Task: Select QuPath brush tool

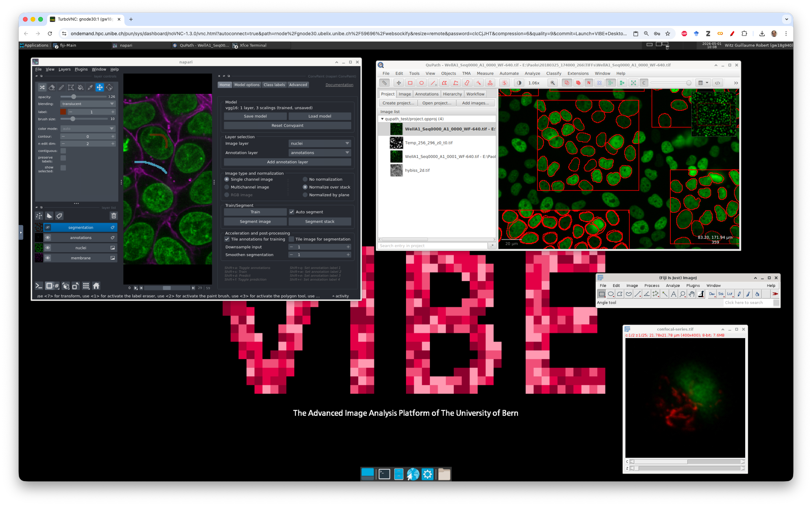Action: (x=467, y=83)
